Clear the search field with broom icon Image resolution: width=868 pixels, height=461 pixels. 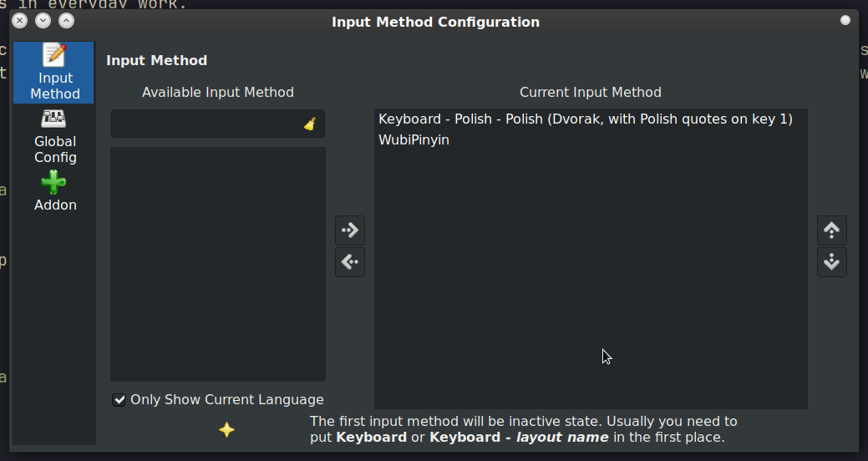click(x=310, y=124)
